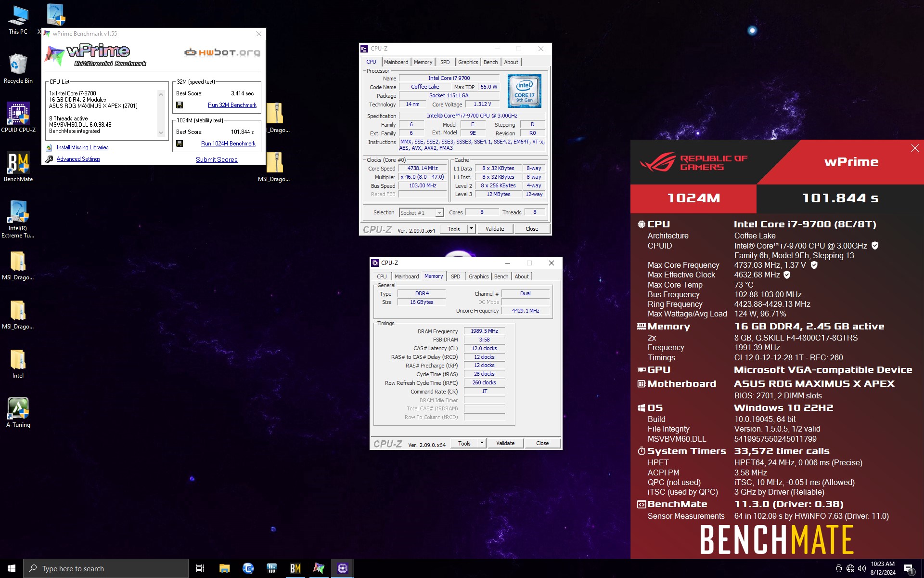Switch to CPU tab in memory CPU-Z
Viewport: 924px width, 578px height.
(382, 276)
